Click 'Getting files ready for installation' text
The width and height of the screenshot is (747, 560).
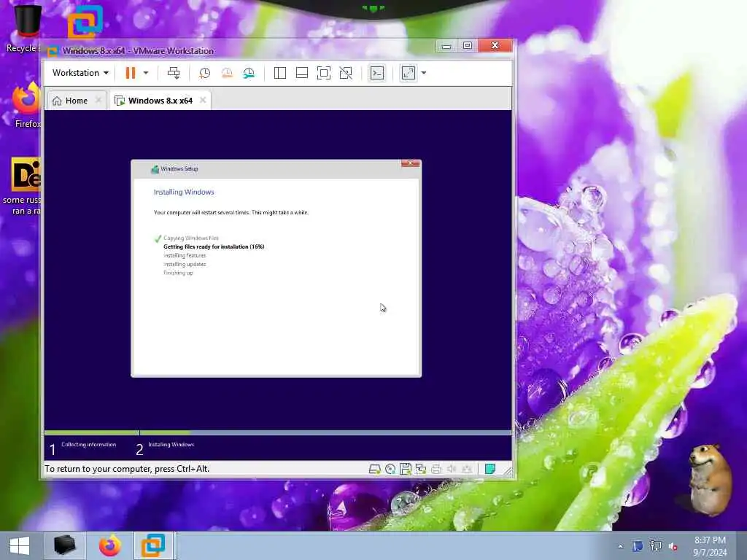[x=214, y=246]
